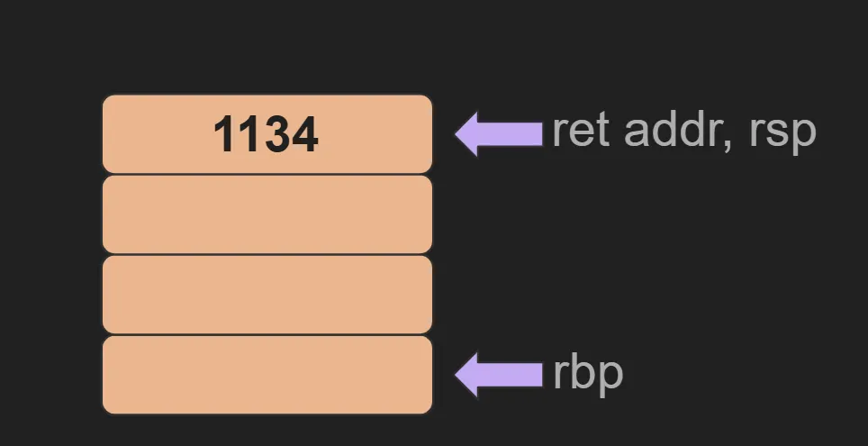Screen dimensions: 868x446
Task: Click the arrowhead tip of the rsp arrow
Action: pyautogui.click(x=459, y=133)
